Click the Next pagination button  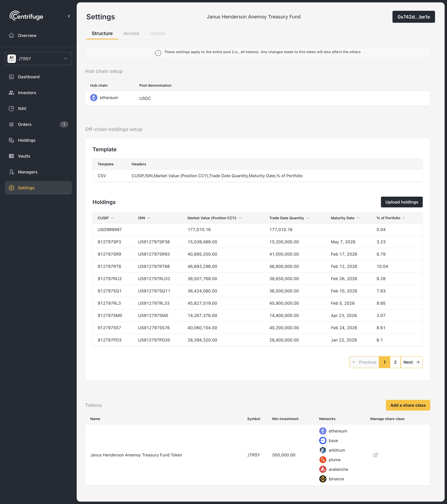(411, 362)
